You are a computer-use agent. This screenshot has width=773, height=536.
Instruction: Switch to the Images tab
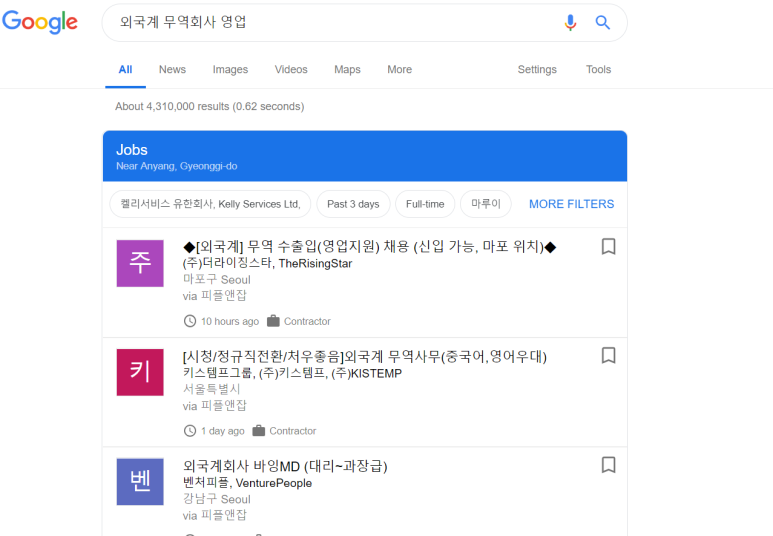pyautogui.click(x=230, y=70)
